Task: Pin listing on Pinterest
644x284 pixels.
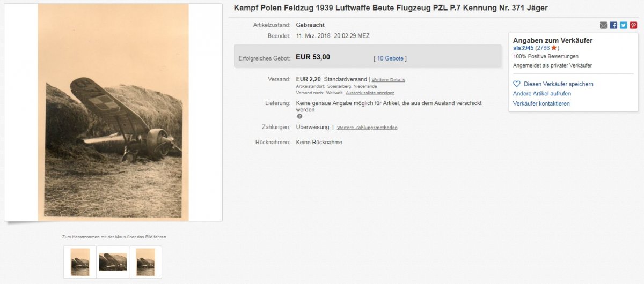Action: click(x=634, y=25)
